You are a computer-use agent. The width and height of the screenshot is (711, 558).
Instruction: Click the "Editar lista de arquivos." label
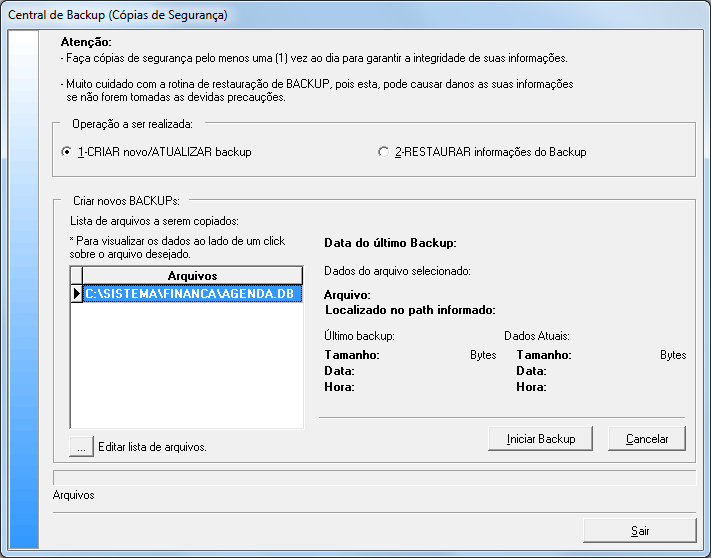152,447
